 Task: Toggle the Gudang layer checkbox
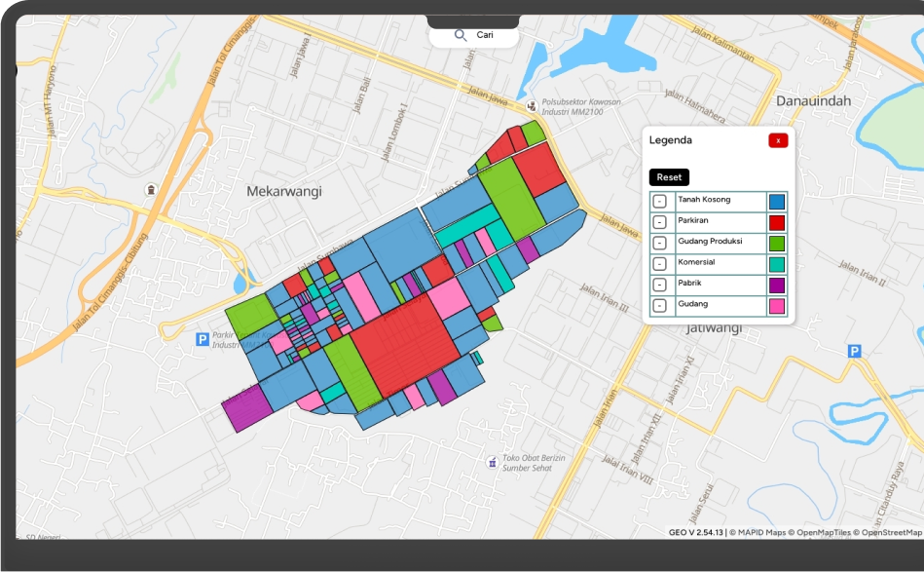tap(659, 306)
